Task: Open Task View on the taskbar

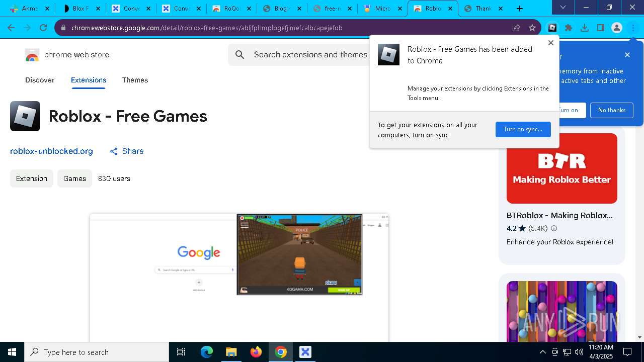Action: 181,352
